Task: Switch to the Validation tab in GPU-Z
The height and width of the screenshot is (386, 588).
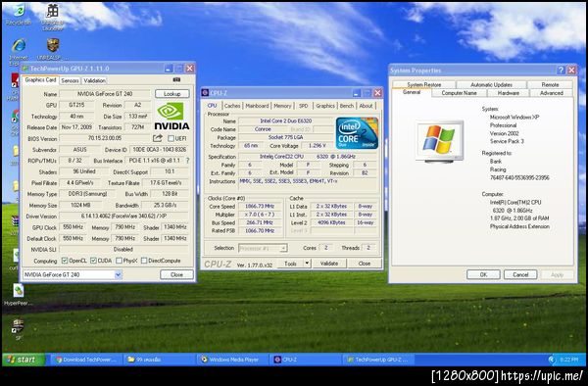Action: 94,80
